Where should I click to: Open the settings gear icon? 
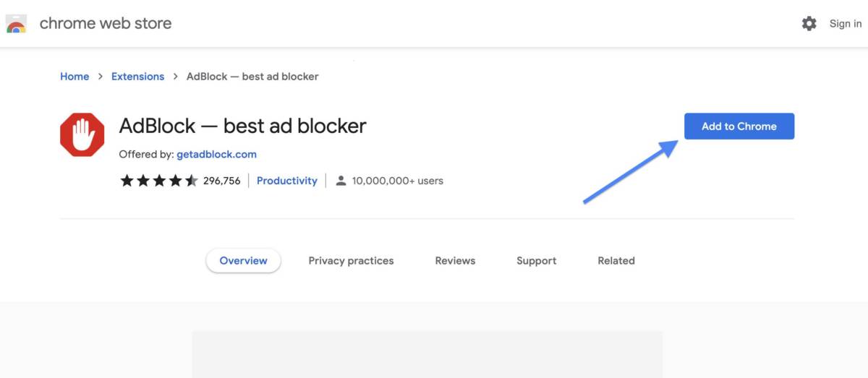click(x=809, y=24)
